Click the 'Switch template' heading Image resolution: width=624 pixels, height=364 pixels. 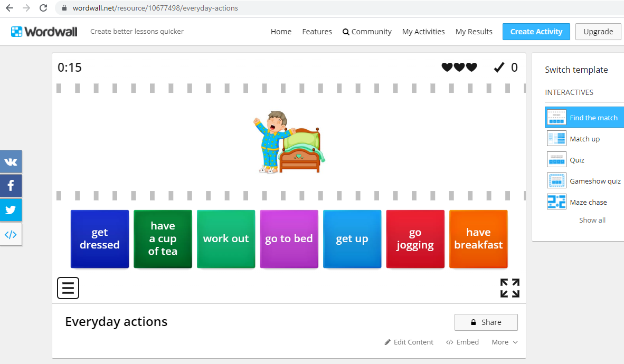tap(576, 70)
